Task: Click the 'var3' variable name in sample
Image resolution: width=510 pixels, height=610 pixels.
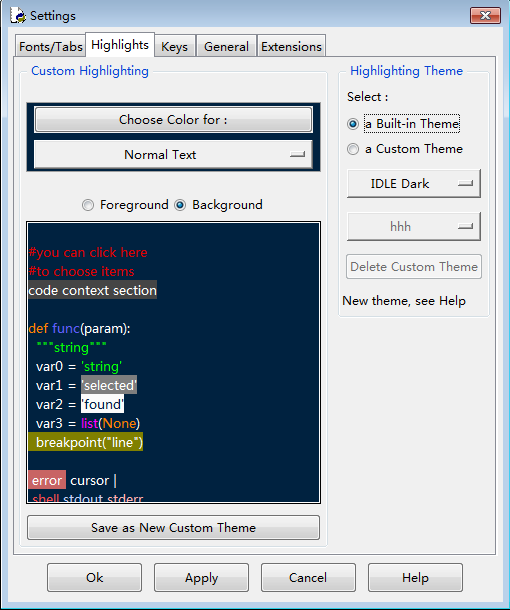Action: (49, 423)
